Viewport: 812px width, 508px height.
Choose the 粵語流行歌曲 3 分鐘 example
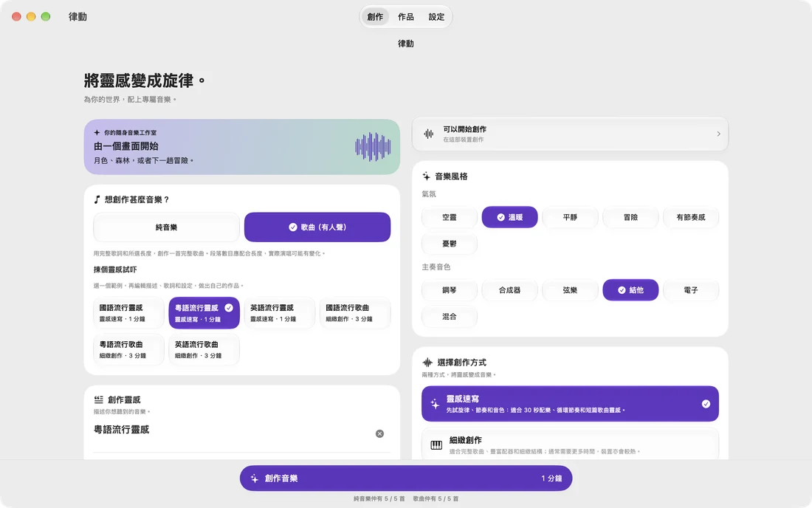pyautogui.click(x=128, y=349)
